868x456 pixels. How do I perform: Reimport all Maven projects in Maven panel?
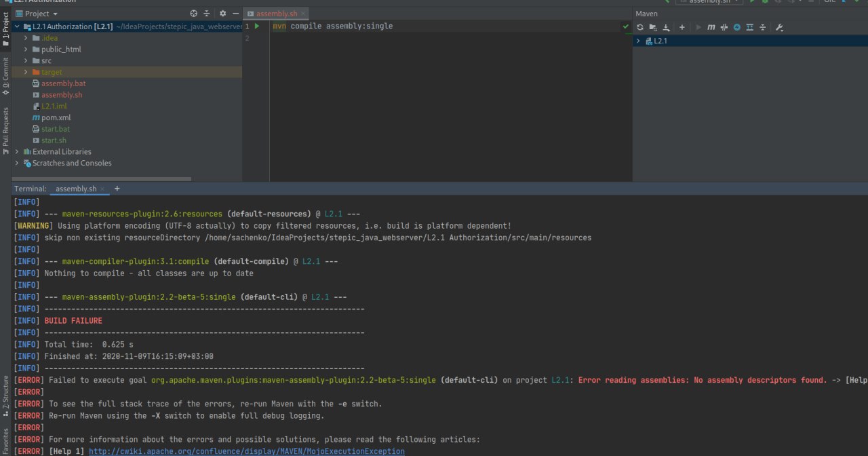click(x=640, y=27)
